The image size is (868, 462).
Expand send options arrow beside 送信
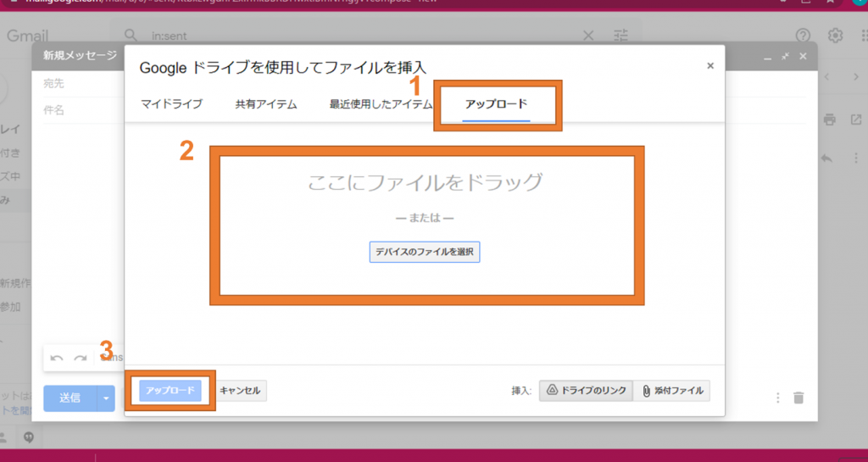pos(106,397)
